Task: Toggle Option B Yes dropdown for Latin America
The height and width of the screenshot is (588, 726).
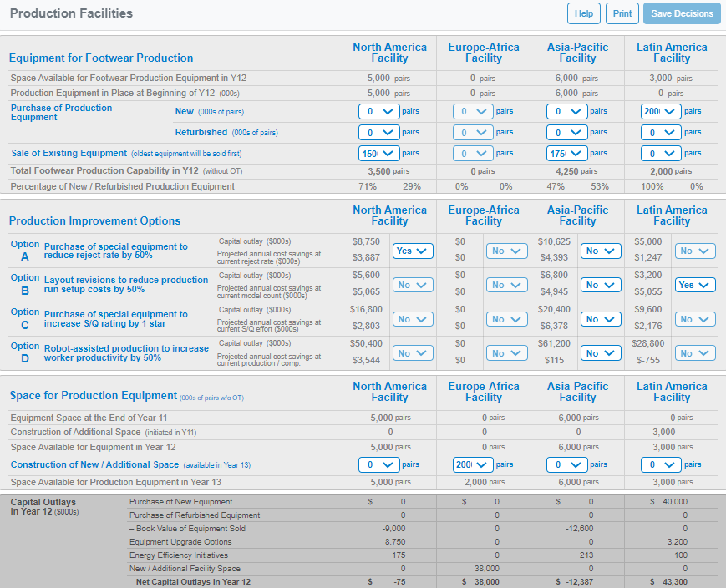Action: pos(695,285)
